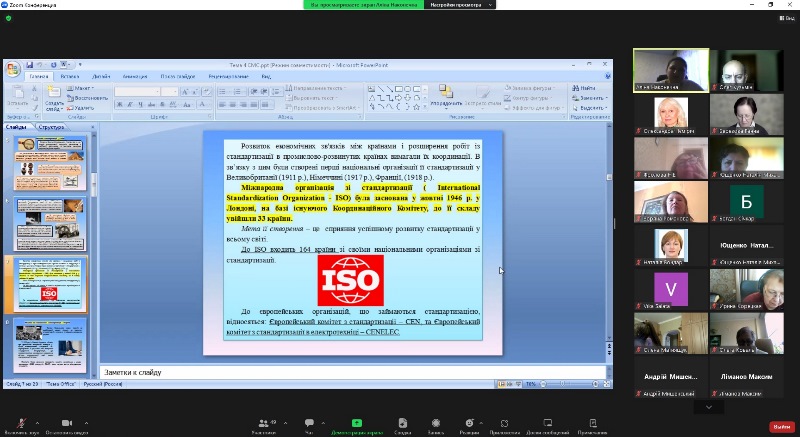Open Zoom reactions menu
800x437 pixels.
point(469,422)
